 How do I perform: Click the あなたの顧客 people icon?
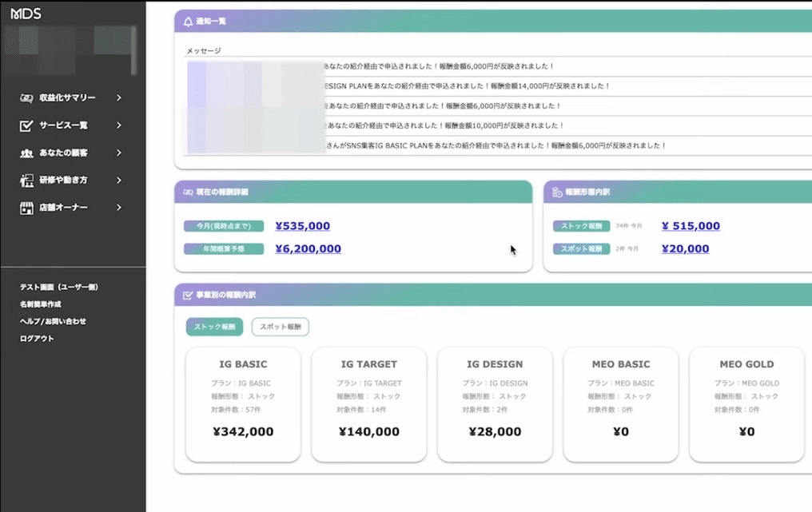point(26,153)
